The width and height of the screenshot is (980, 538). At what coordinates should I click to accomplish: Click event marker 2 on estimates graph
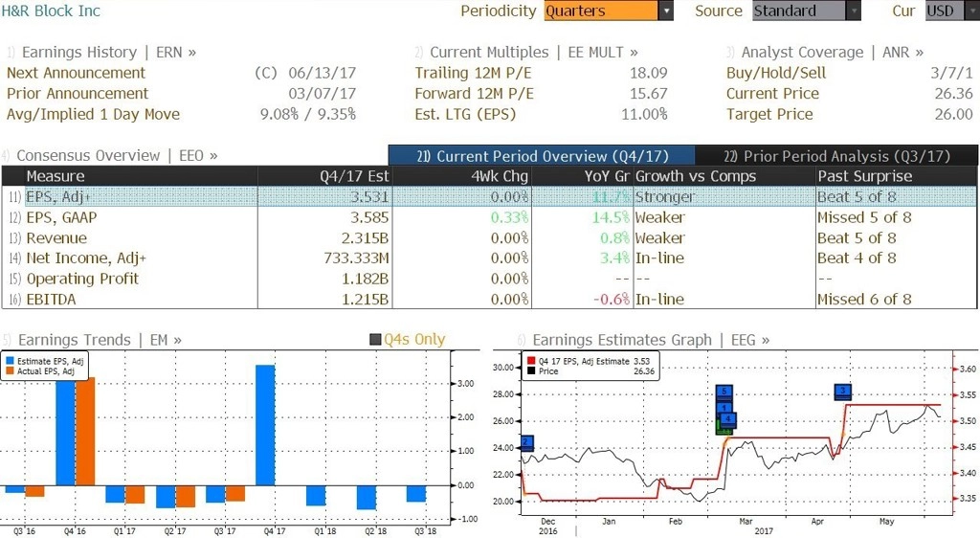526,442
